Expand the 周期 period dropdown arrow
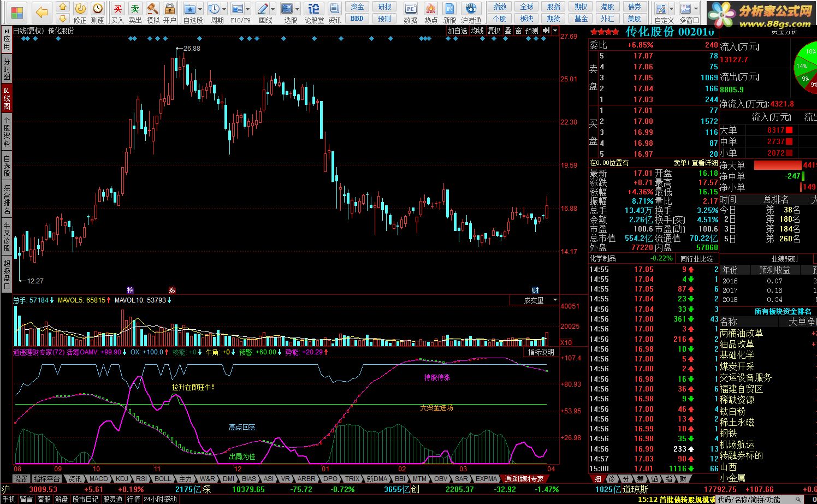 coord(224,9)
